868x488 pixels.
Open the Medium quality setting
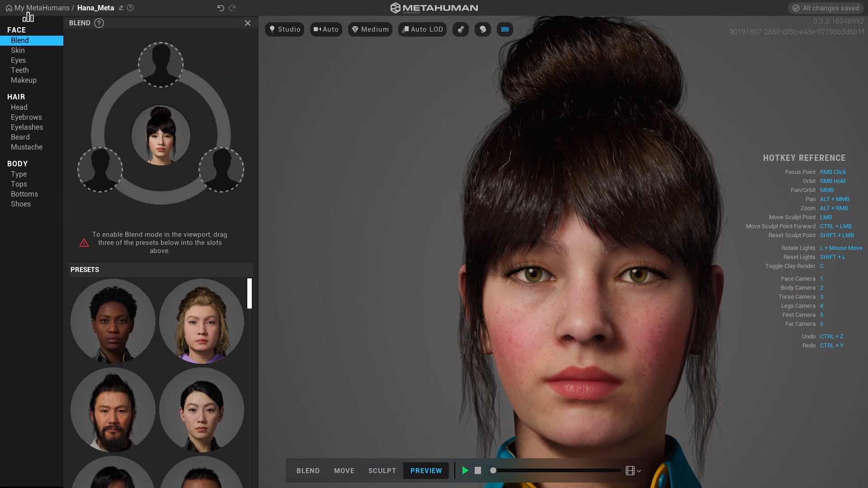[x=370, y=29]
